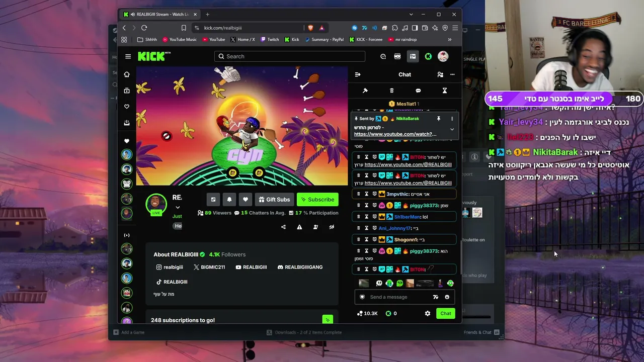Open Ani_Johnny17 username in chat
Image resolution: width=644 pixels, height=362 pixels.
point(395,228)
